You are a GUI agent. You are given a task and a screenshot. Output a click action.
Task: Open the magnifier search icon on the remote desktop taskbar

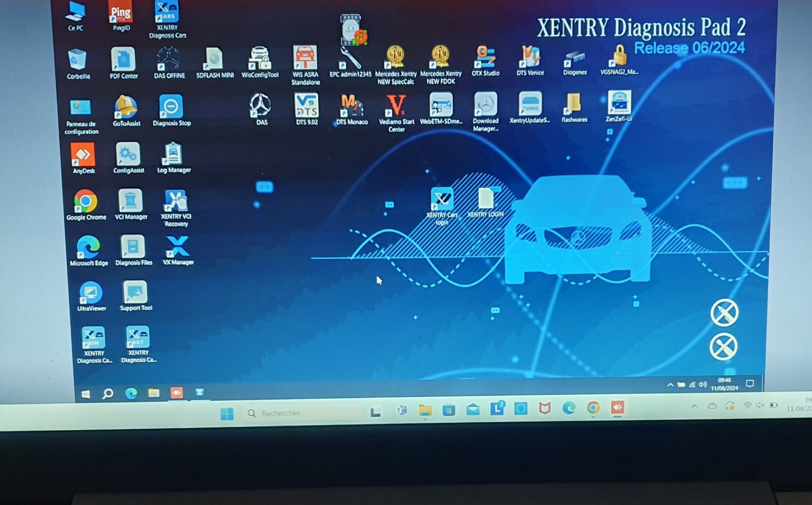coord(108,393)
